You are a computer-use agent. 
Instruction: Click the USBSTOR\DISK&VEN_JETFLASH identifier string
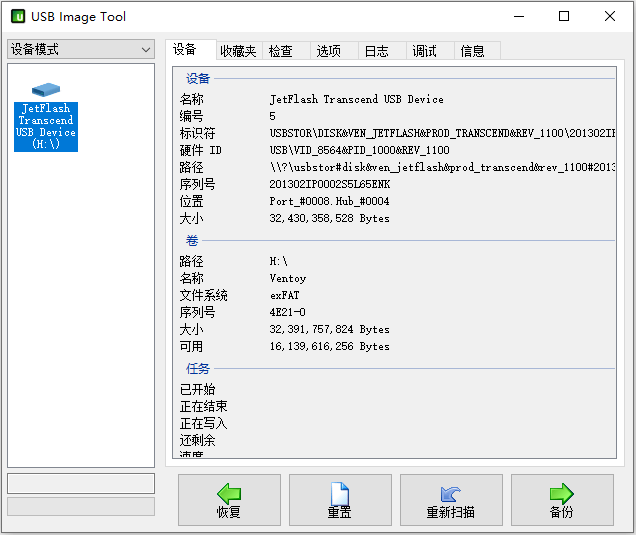point(443,133)
